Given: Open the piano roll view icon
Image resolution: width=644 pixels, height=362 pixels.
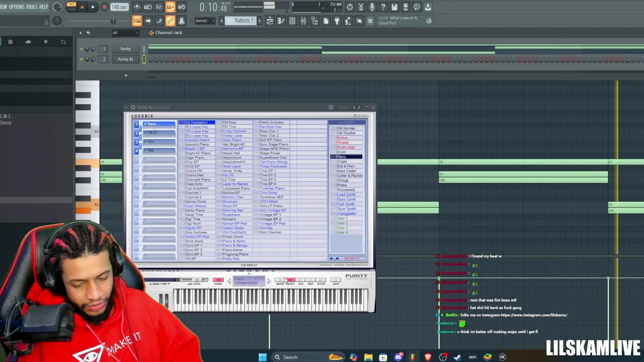Looking at the screenshot, I should click(x=281, y=21).
